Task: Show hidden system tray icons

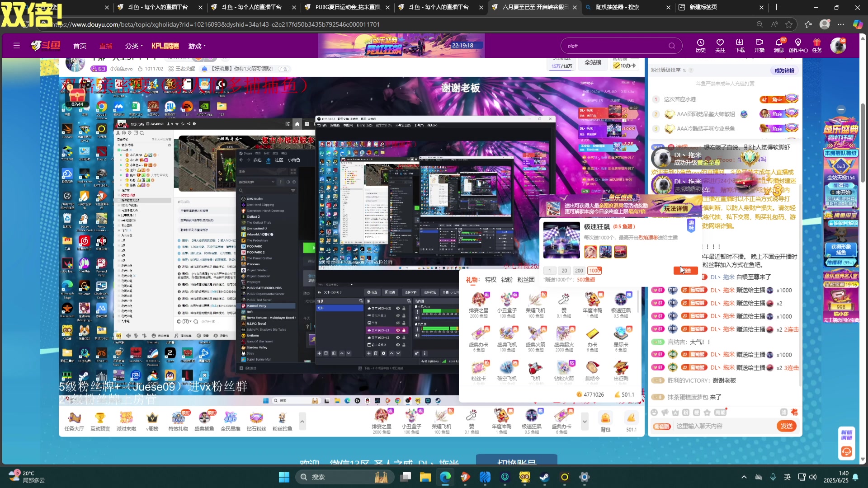Action: (x=744, y=477)
